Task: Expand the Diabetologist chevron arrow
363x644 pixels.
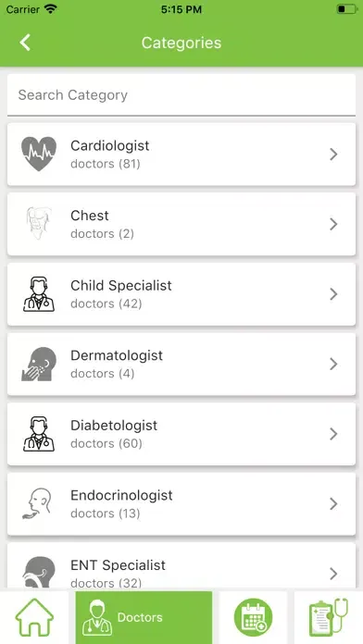Action: (x=333, y=434)
